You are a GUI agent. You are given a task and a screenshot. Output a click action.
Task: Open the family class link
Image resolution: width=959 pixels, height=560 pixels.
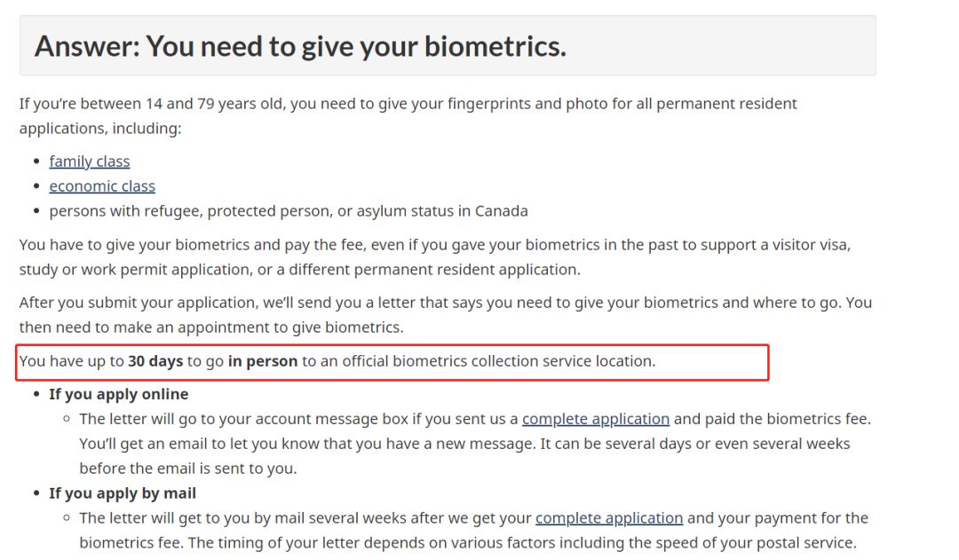pos(90,162)
